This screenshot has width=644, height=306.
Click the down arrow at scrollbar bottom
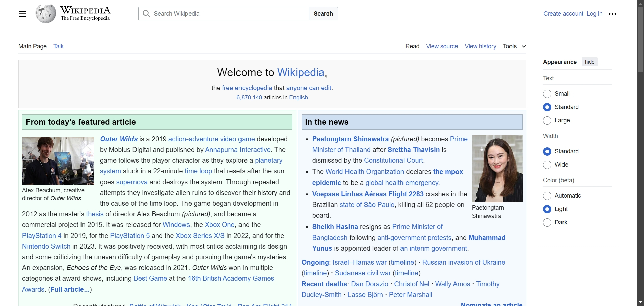[x=640, y=302]
